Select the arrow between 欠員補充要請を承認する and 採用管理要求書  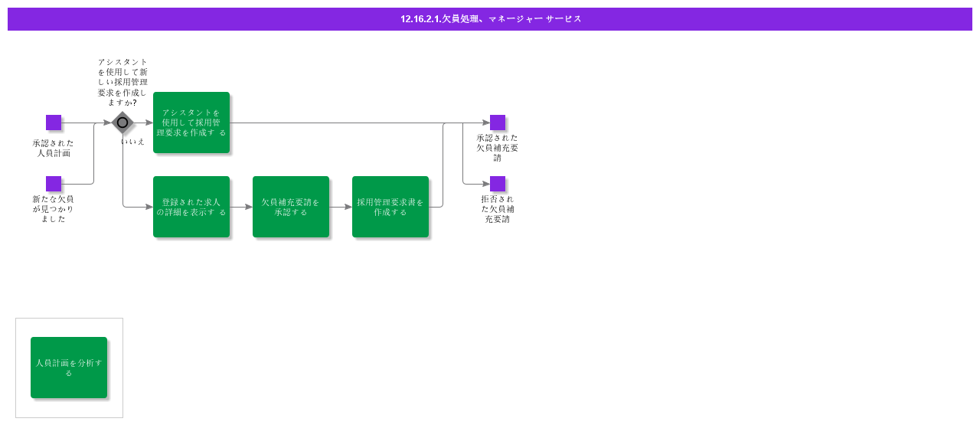341,207
